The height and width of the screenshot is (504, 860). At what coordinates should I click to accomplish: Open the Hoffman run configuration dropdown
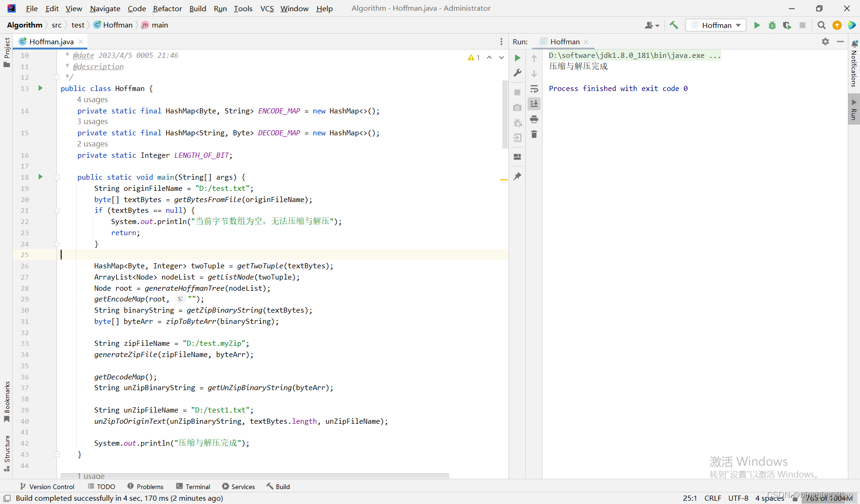click(716, 25)
